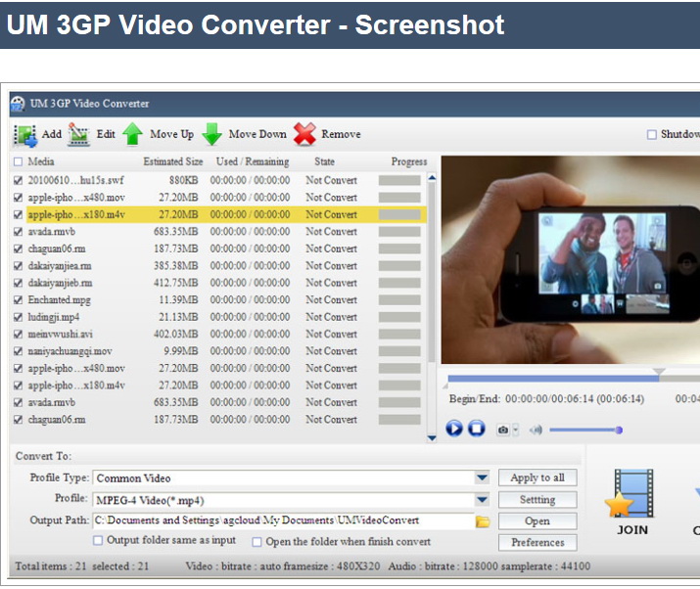Image resolution: width=700 pixels, height=589 pixels.
Task: Open the Profile dropdown arrow
Action: tap(482, 500)
